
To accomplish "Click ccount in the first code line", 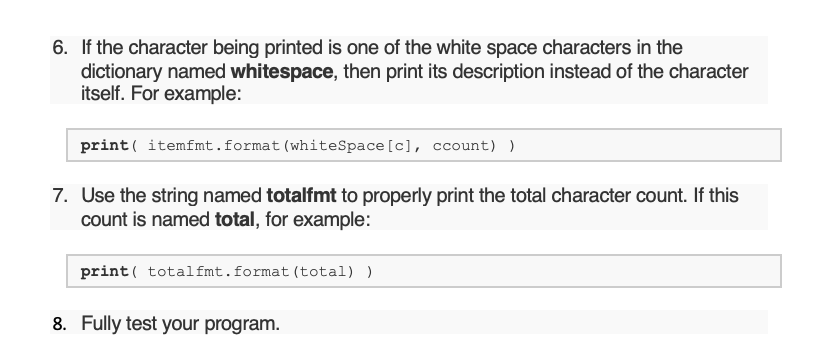I will [460, 146].
